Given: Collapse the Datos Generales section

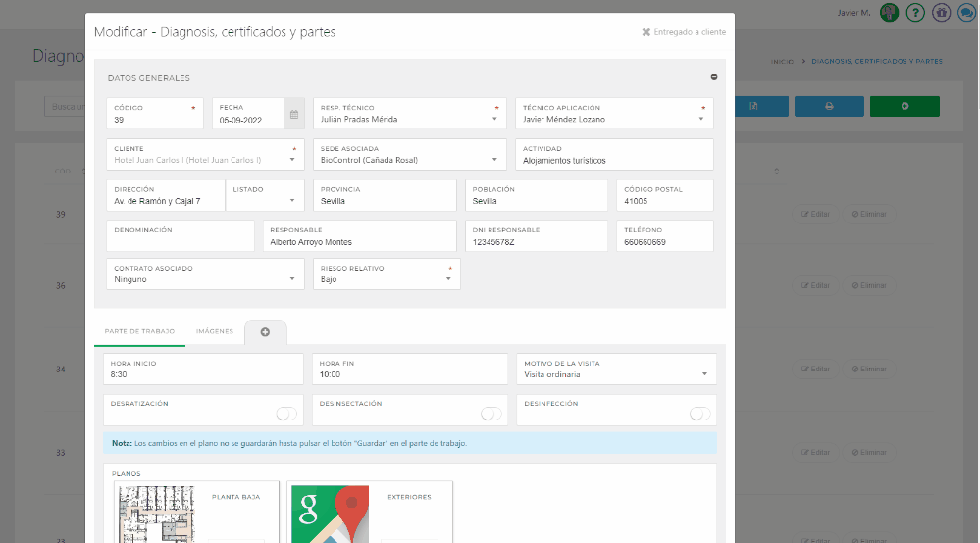Looking at the screenshot, I should click(713, 77).
